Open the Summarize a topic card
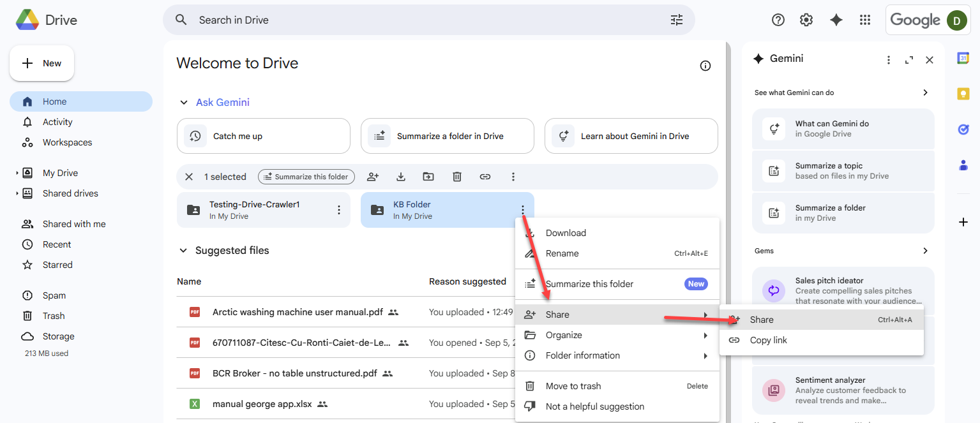Image resolution: width=980 pixels, height=423 pixels. pos(843,171)
